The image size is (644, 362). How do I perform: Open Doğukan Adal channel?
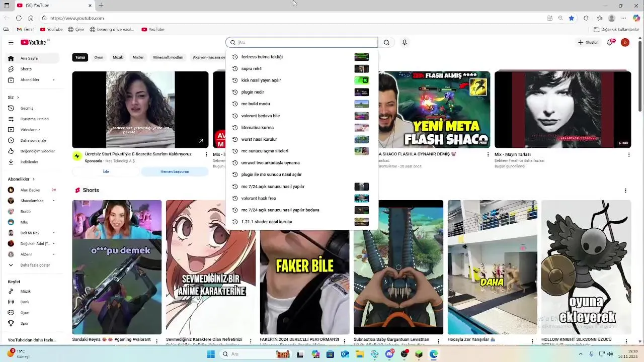33,243
